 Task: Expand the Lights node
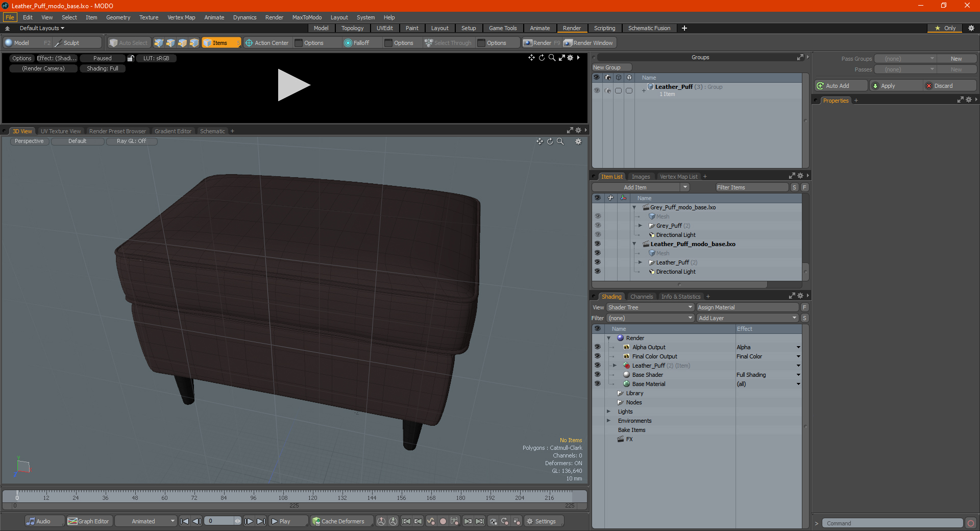point(608,412)
